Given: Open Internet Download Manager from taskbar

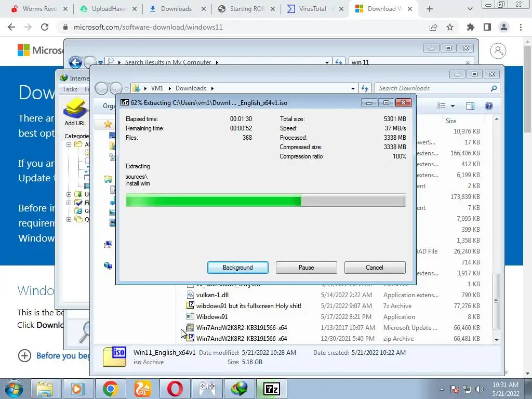Looking at the screenshot, I should 239,389.
